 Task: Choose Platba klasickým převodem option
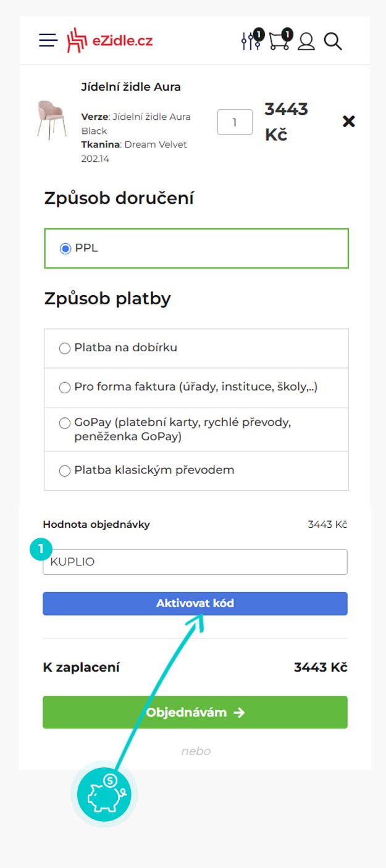coord(65,471)
